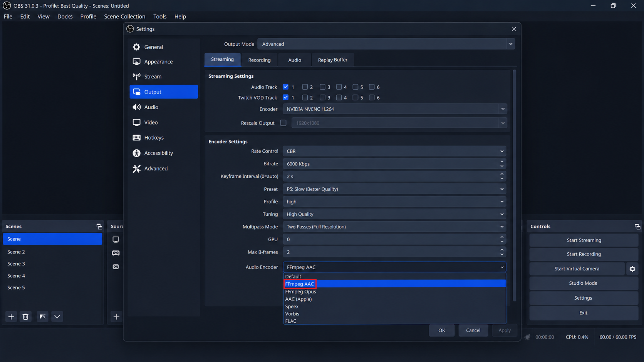Enable Audio Track 2 checkbox

coord(305,87)
